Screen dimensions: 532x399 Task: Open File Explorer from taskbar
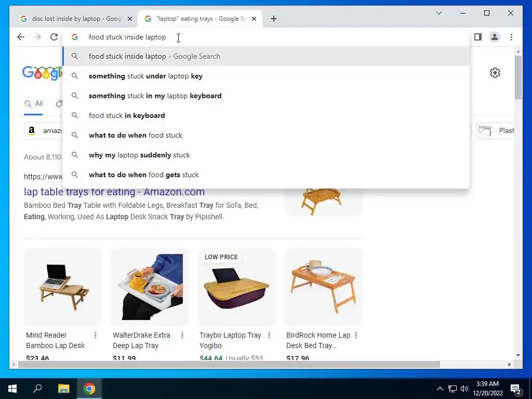click(x=63, y=389)
